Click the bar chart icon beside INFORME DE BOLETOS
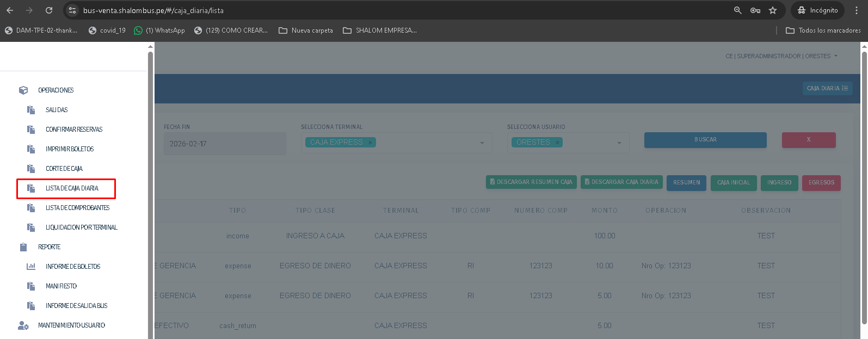The height and width of the screenshot is (339, 868). 31,267
